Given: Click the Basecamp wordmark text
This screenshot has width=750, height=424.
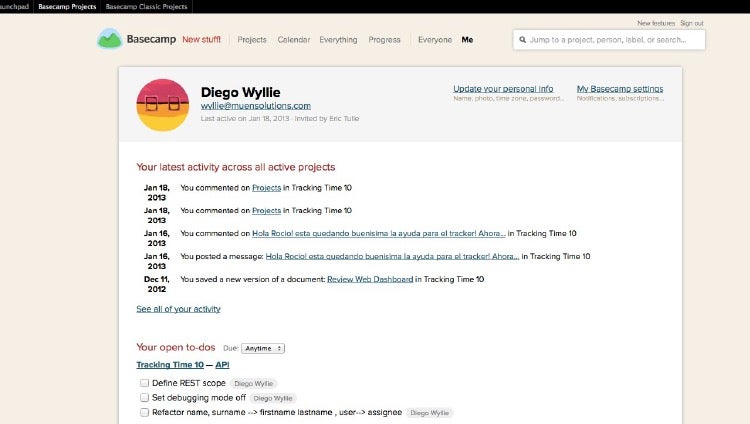Looking at the screenshot, I should tap(151, 39).
